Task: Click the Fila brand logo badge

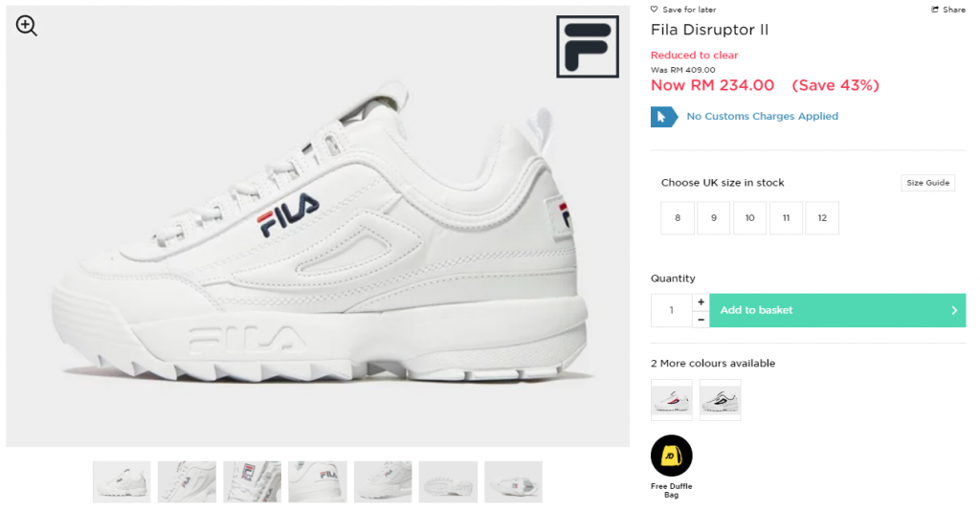Action: pos(588,47)
